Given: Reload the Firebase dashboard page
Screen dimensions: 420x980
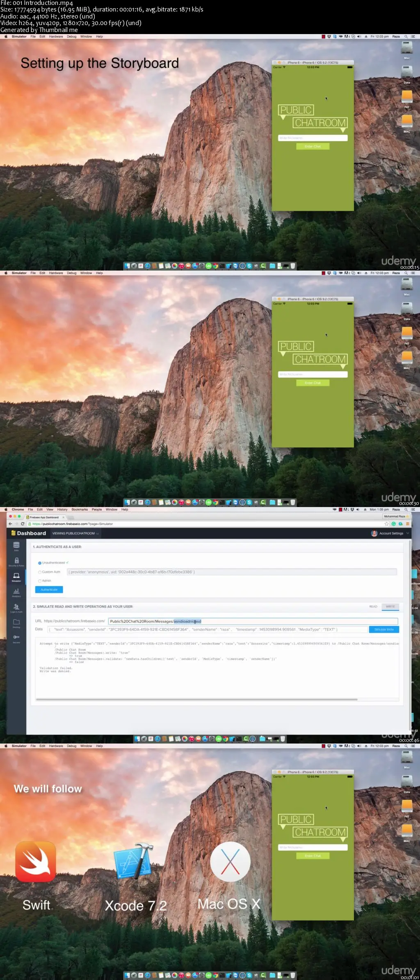Looking at the screenshot, I should [23, 523].
